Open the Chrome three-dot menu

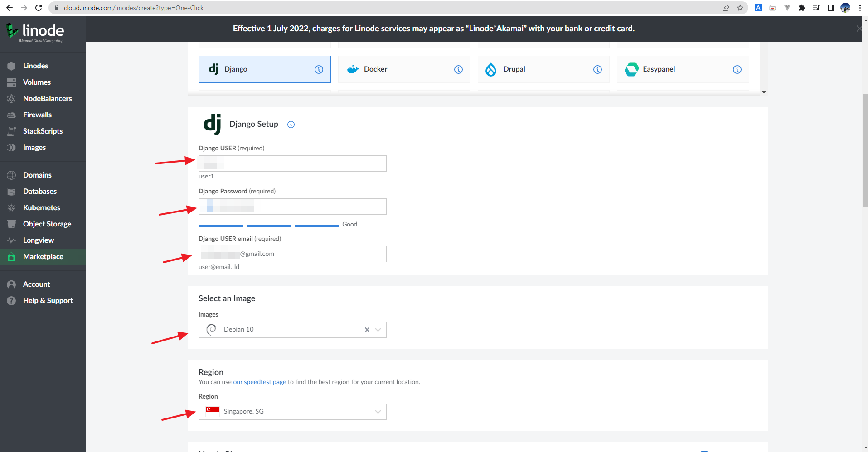[x=860, y=8]
